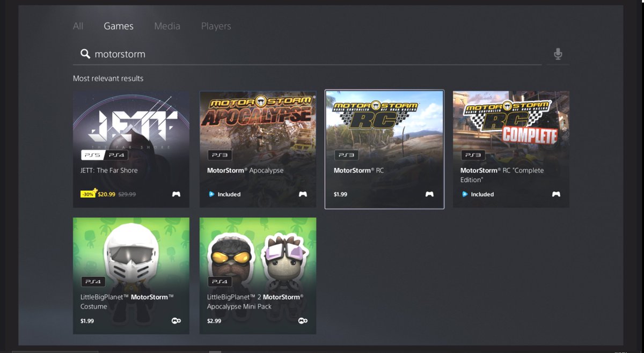
Task: Click the controller icon on JETT card
Action: pos(176,194)
